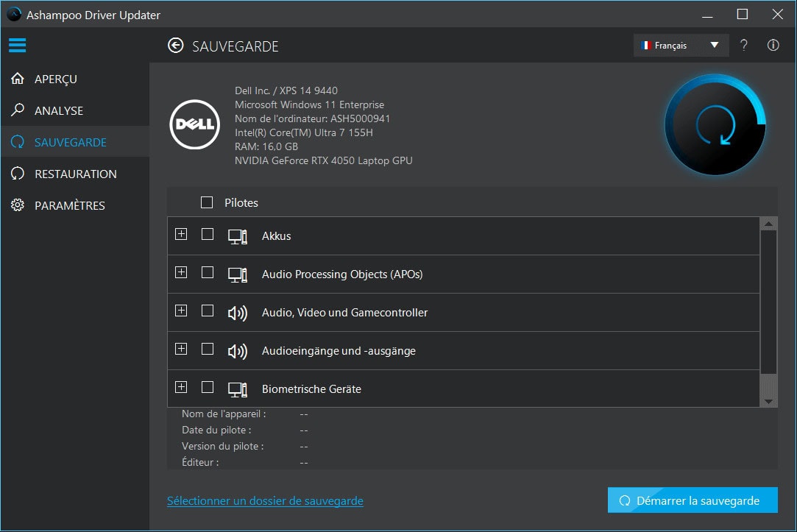Open the hamburger menu
This screenshot has width=797, height=532.
click(18, 45)
